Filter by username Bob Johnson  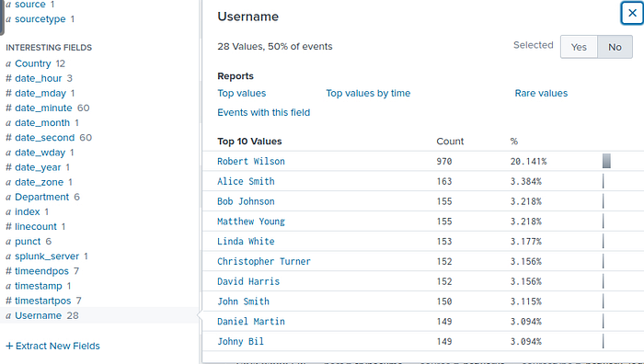click(246, 201)
